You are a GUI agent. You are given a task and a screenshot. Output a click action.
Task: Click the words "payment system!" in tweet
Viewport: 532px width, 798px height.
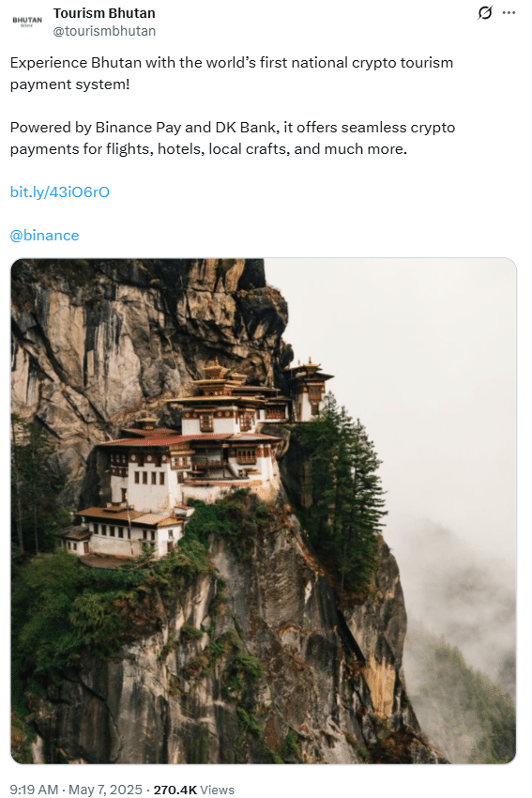[69, 84]
